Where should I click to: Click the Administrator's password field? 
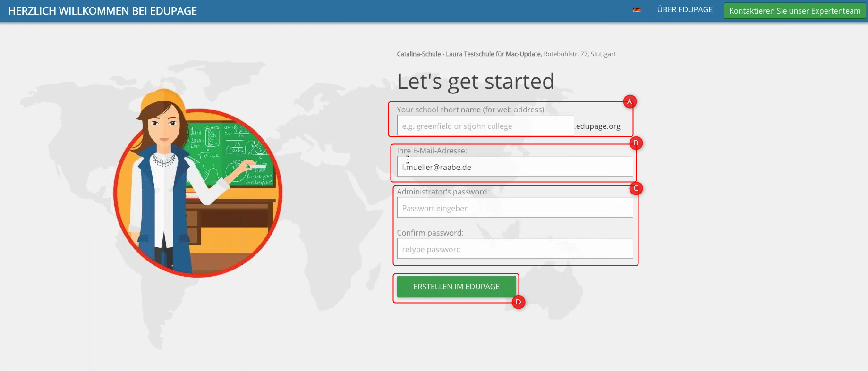(515, 208)
